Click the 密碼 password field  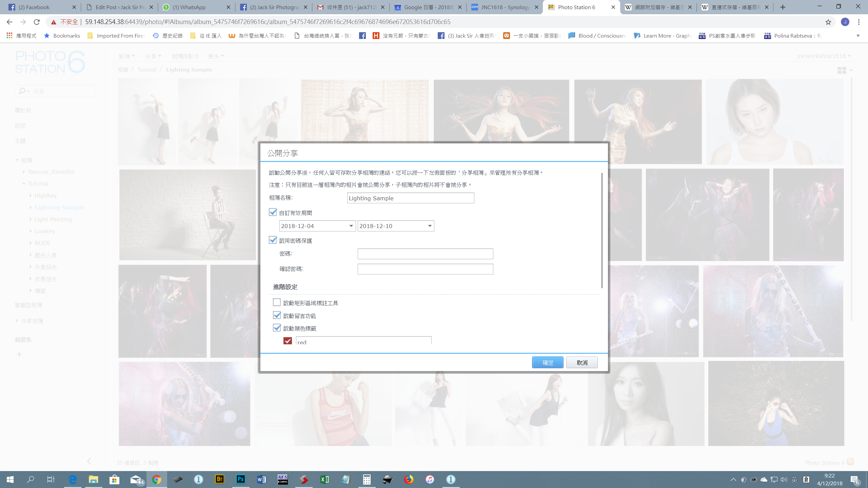425,254
